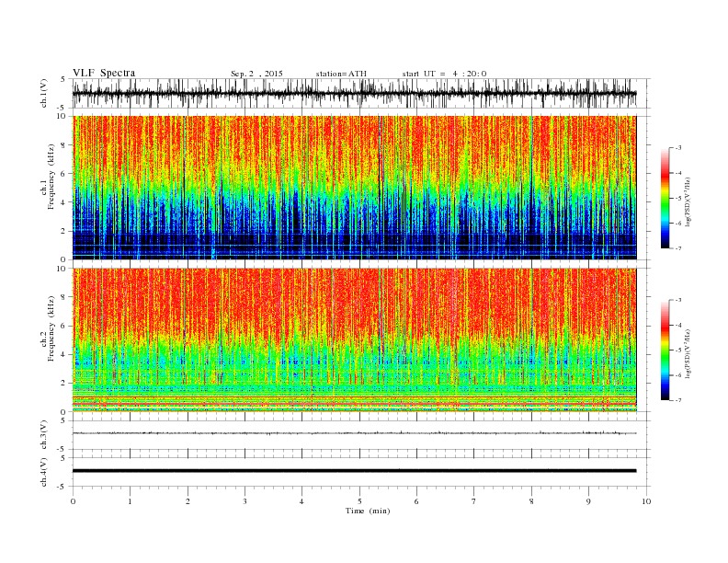Image resolution: width=728 pixels, height=563 pixels.
Task: Click the thin ch.3 voltage trace
Action: [x=354, y=433]
